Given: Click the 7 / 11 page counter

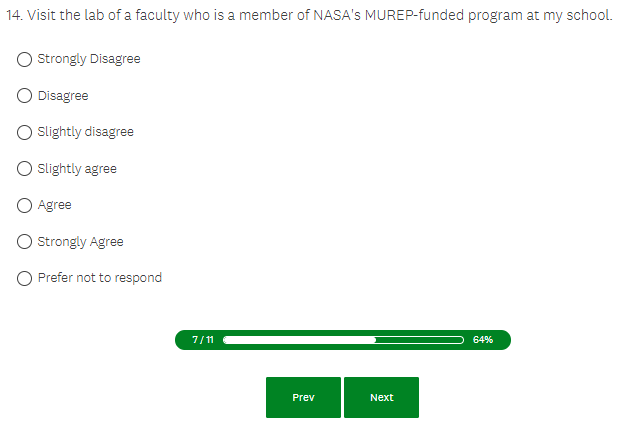Looking at the screenshot, I should coord(202,340).
